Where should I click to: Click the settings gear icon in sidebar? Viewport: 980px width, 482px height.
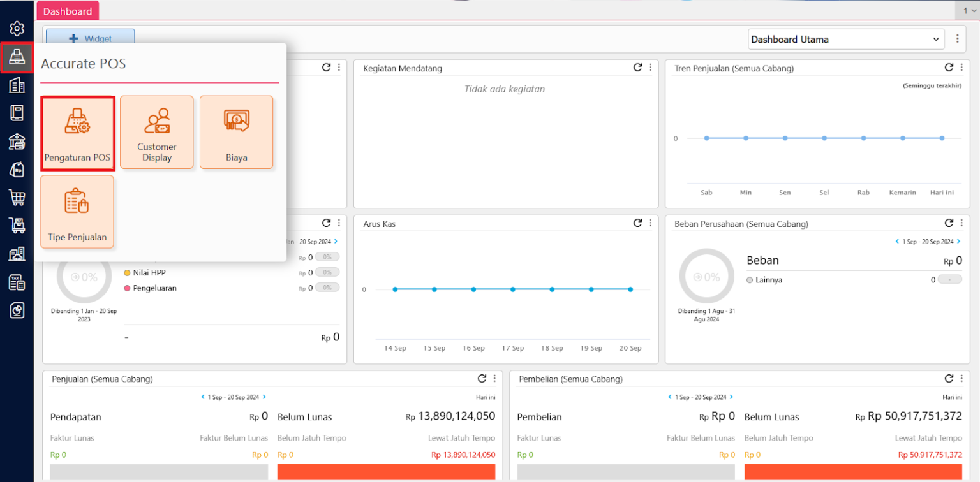pos(17,29)
